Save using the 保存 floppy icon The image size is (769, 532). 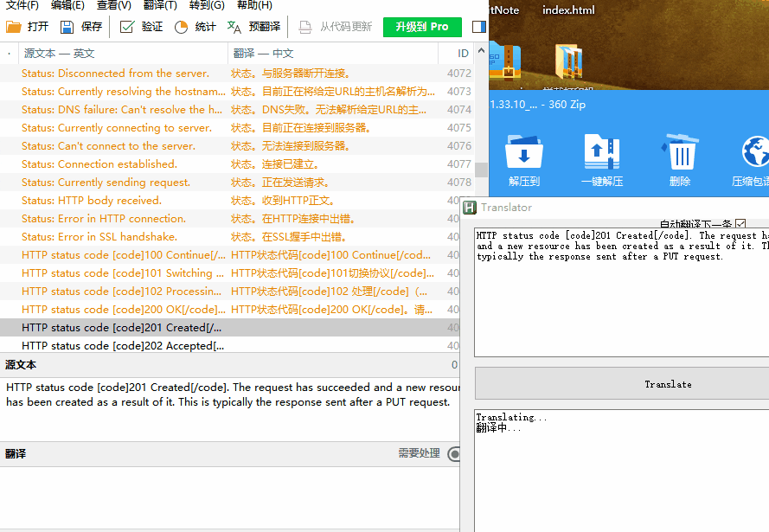pos(67,27)
